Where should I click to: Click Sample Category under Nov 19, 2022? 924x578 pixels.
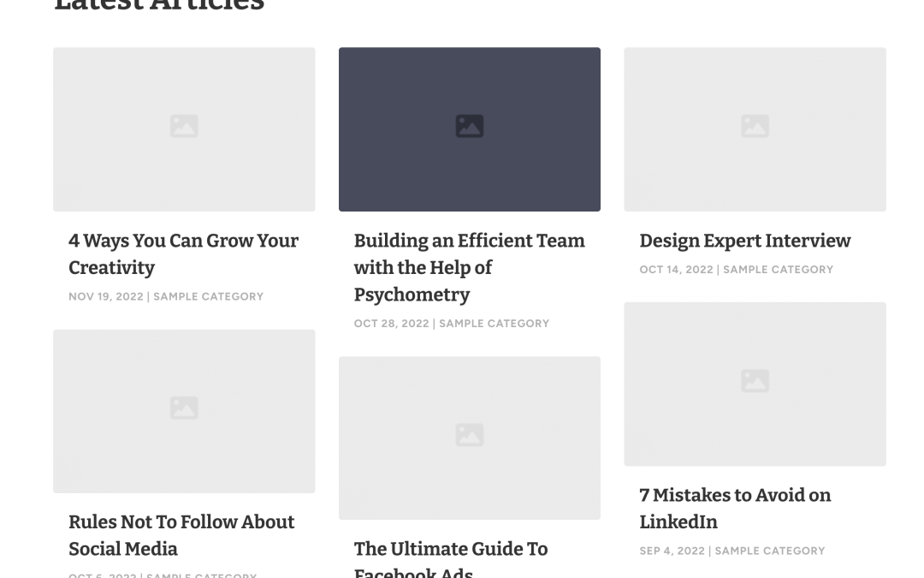(209, 296)
